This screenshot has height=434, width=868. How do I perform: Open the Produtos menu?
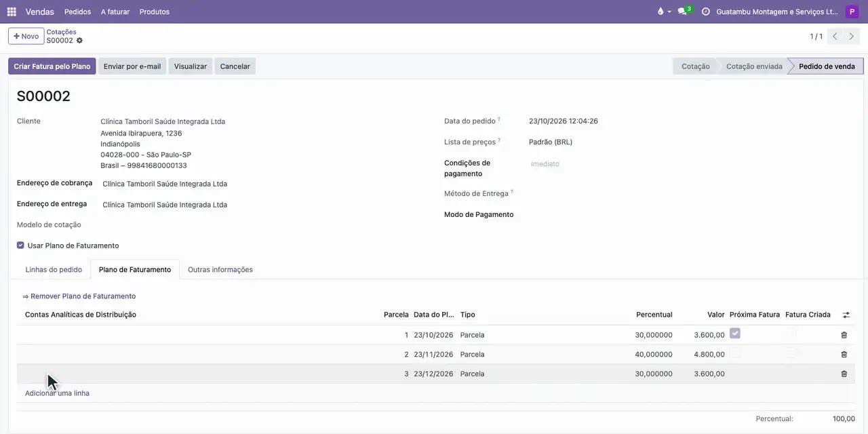click(x=155, y=12)
